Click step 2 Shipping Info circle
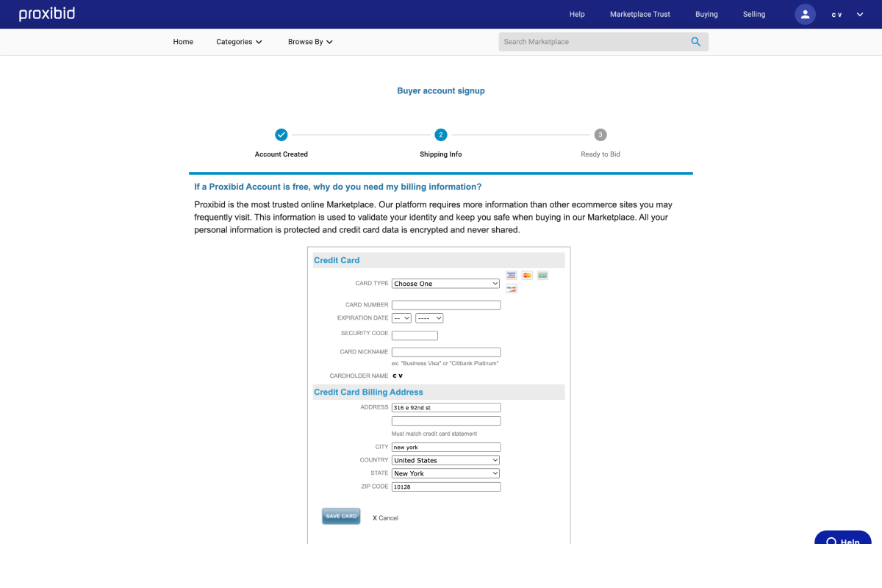Screen dimensions: 882x588 440,135
